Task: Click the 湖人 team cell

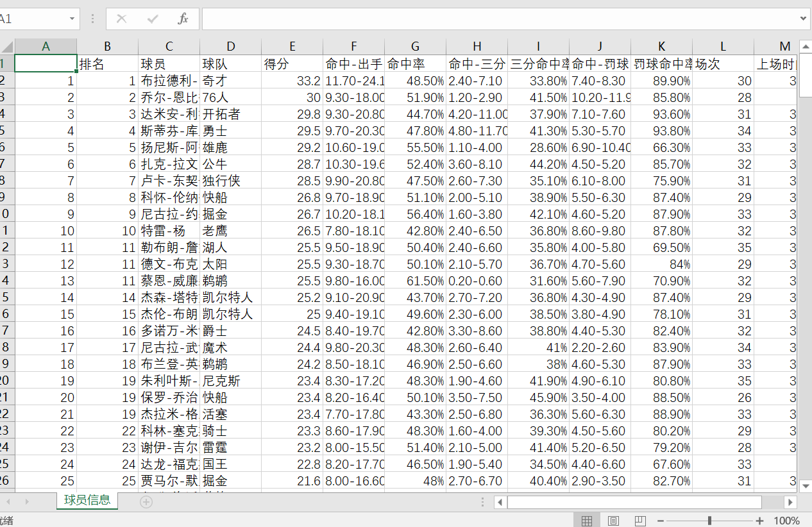Action: pyautogui.click(x=230, y=247)
